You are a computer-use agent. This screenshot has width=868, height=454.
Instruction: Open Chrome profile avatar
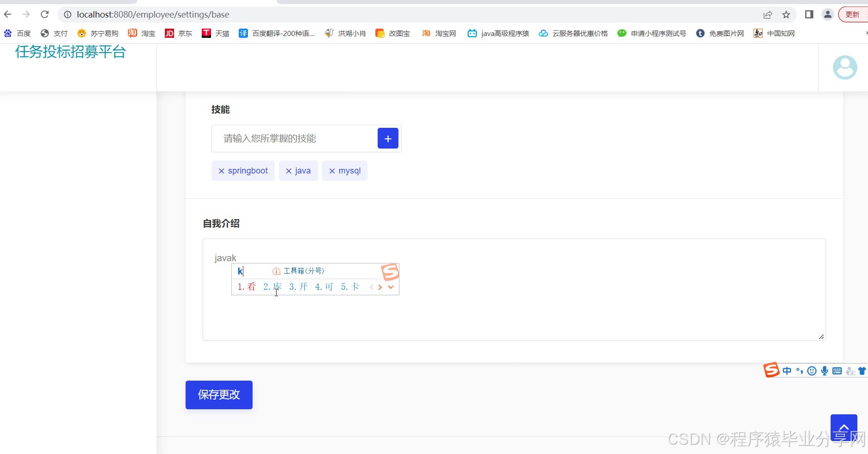[828, 15]
